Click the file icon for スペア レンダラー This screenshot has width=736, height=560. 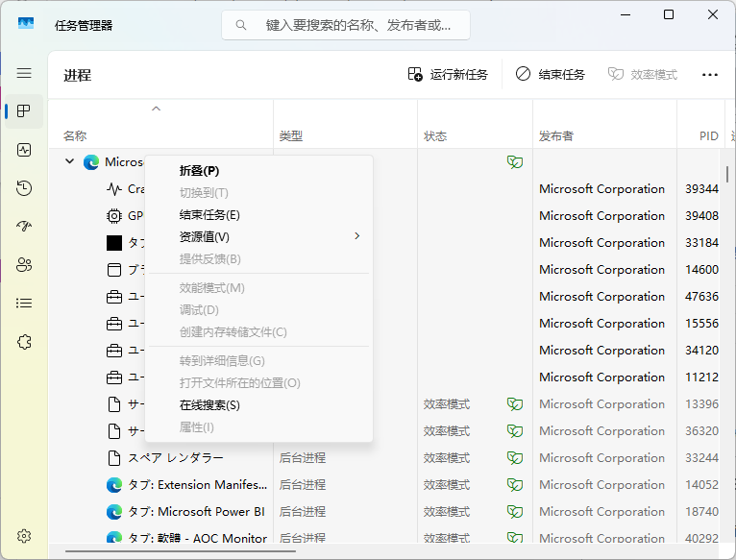coord(114,458)
